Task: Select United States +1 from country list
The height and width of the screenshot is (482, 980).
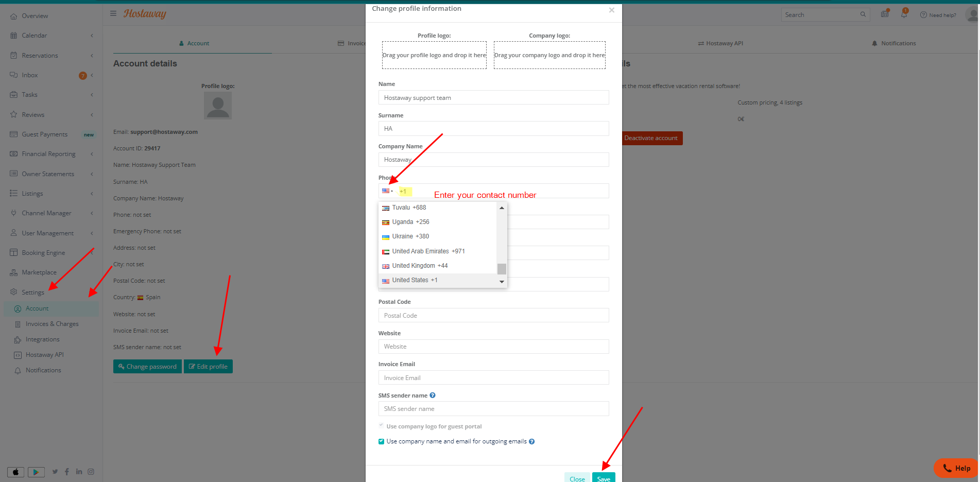Action: tap(438, 280)
